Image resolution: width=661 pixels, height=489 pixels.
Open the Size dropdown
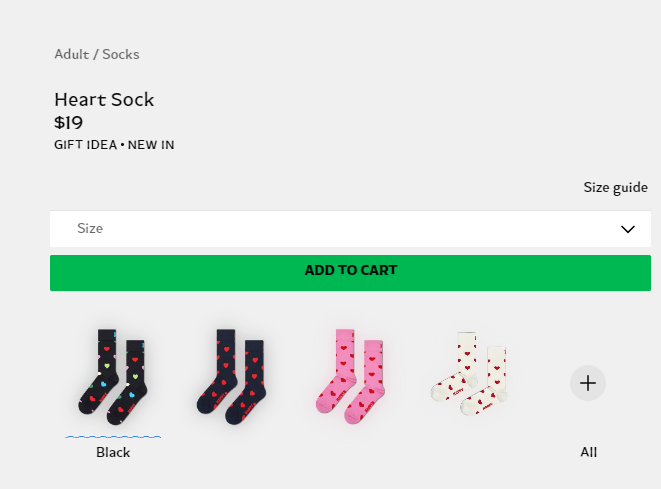coord(350,229)
